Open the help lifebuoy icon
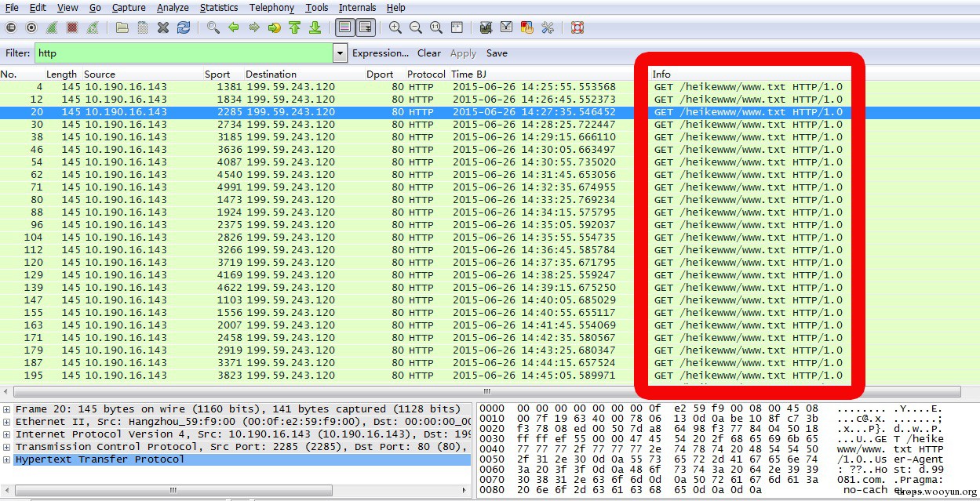The width and height of the screenshot is (980, 501). pos(577,27)
